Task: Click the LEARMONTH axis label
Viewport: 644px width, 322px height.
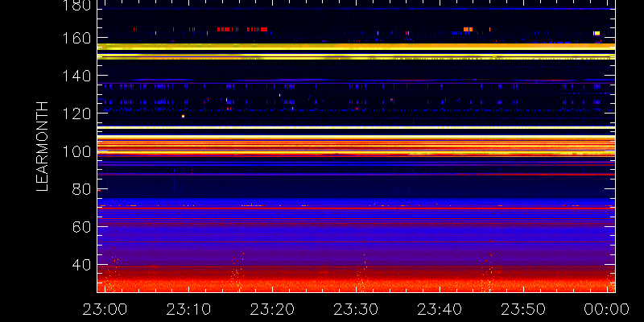Action: tap(43, 147)
